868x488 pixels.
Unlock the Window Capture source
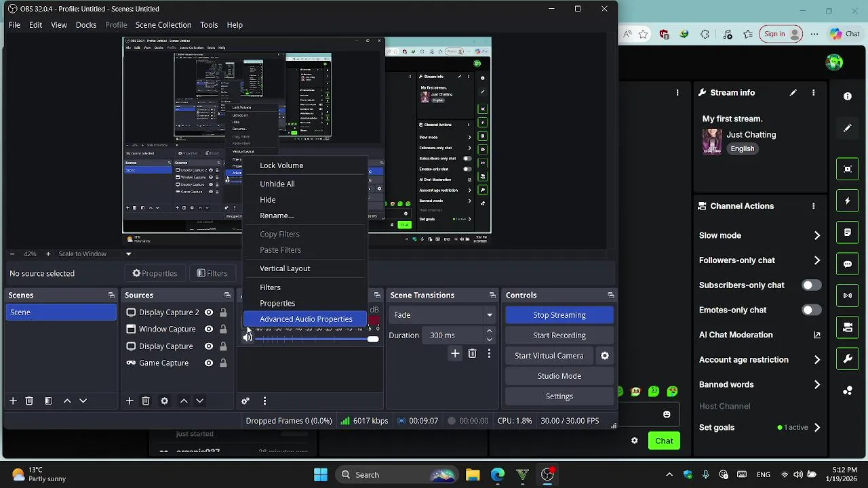(x=223, y=329)
